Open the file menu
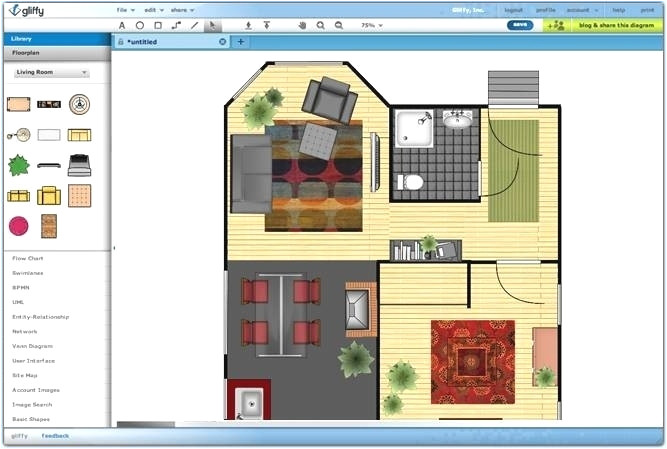This screenshot has width=667, height=449. [x=125, y=9]
